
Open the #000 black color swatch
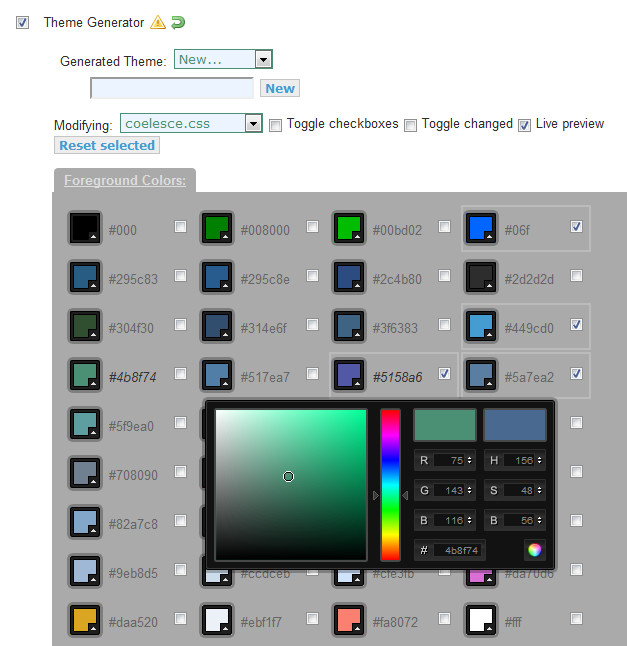pos(84,228)
